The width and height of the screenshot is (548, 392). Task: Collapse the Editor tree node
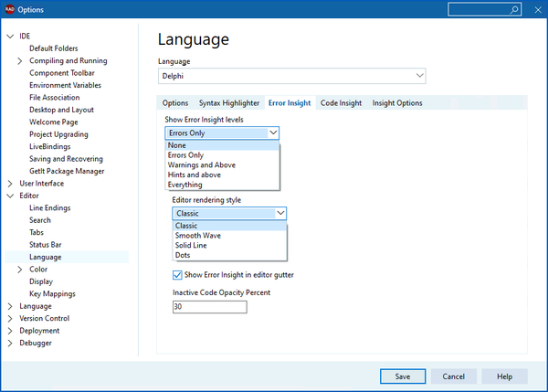(x=10, y=196)
